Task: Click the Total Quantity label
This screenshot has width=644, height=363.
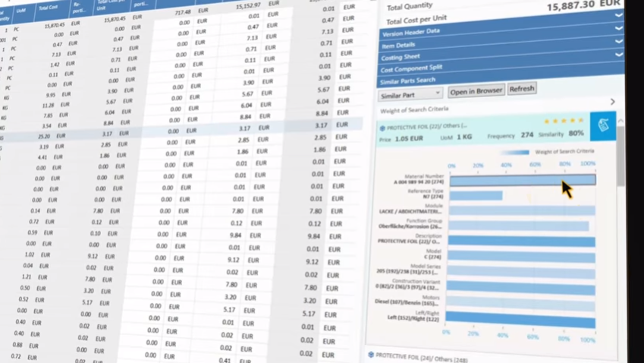Action: tap(410, 6)
